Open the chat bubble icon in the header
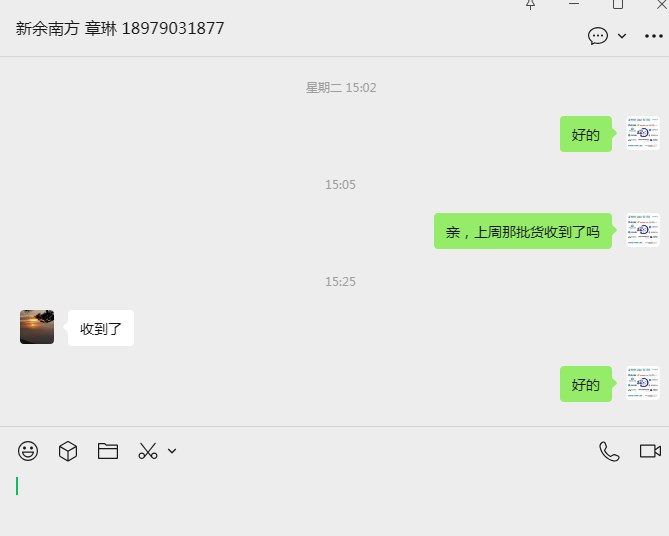669x536 pixels. pos(598,36)
